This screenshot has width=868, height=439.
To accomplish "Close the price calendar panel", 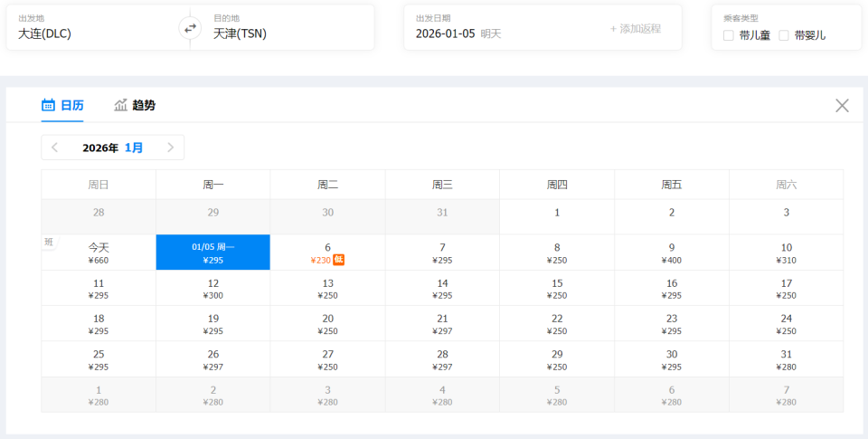I will click(842, 105).
